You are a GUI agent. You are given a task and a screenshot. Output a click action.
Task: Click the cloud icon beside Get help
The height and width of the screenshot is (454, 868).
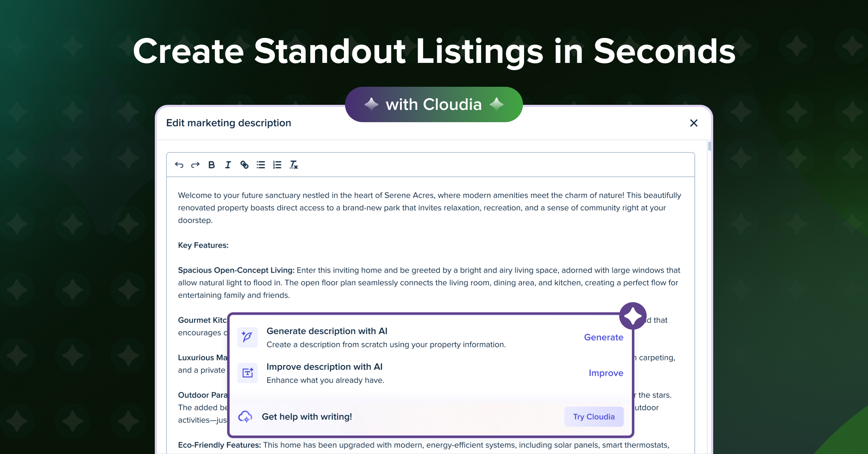(x=245, y=417)
